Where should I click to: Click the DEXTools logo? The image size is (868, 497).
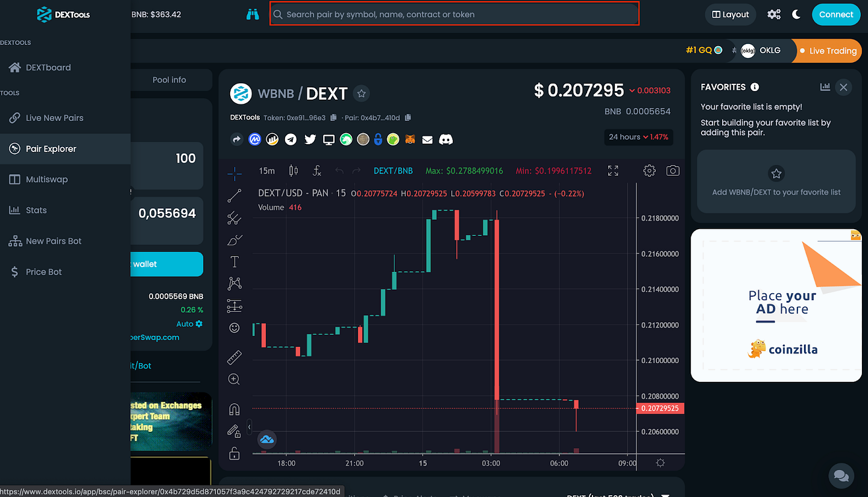point(63,14)
